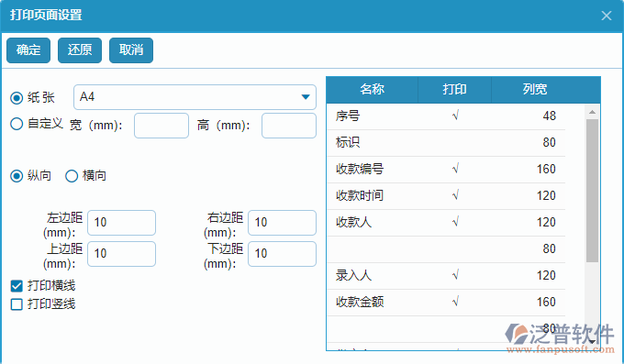
Task: Open the A4 paper size dropdown
Action: pos(195,97)
